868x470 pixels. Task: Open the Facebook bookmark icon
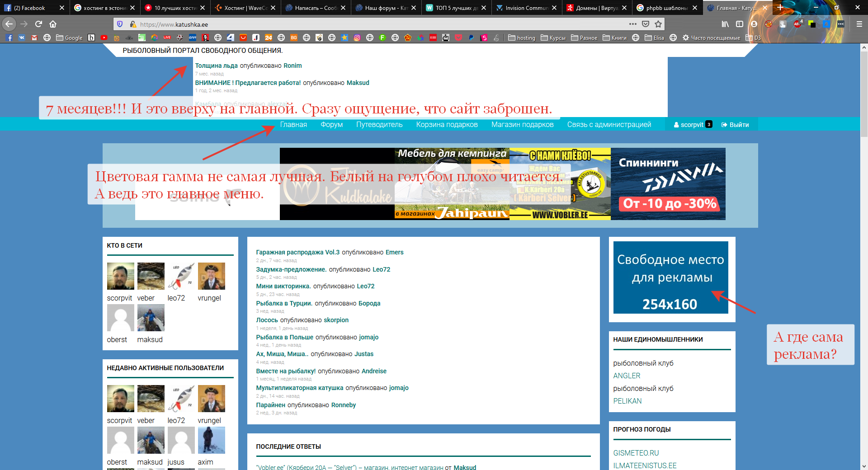[9, 38]
